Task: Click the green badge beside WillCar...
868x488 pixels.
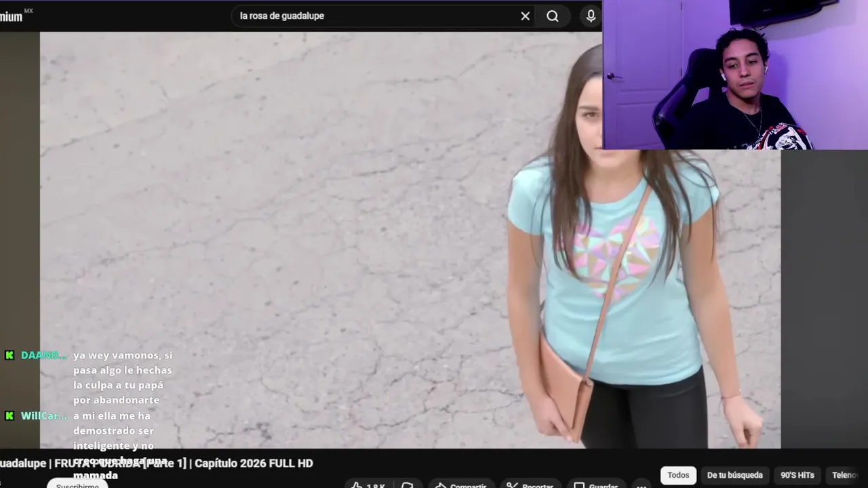Action: point(9,415)
